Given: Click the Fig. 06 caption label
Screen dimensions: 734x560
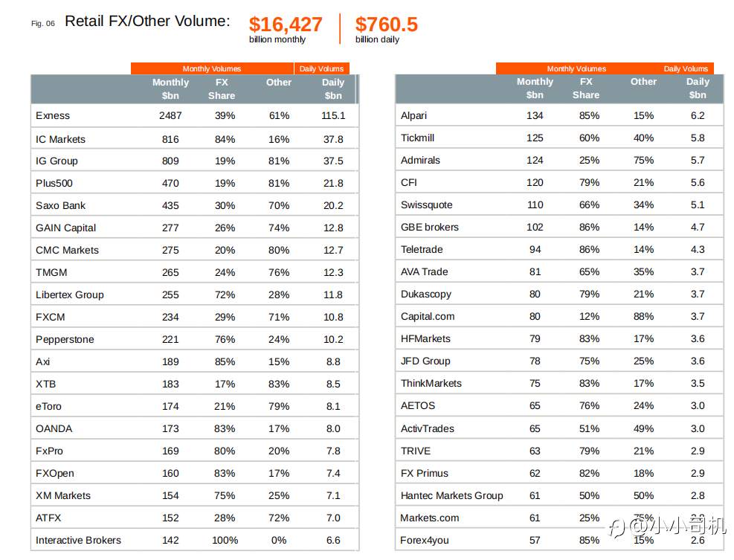Looking at the screenshot, I should [43, 23].
